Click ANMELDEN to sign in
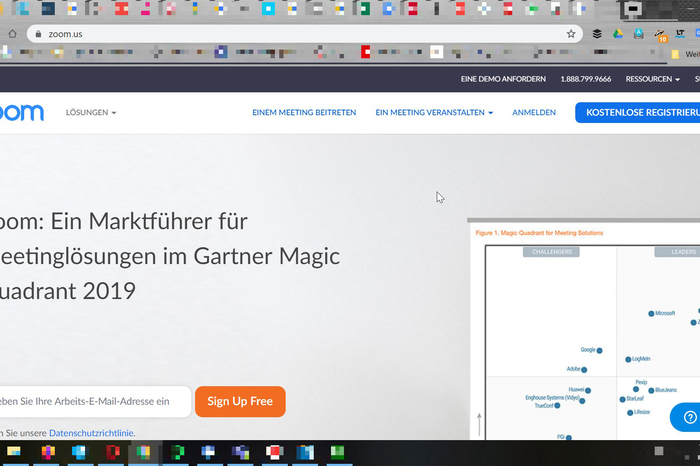700x466 pixels. pos(534,112)
